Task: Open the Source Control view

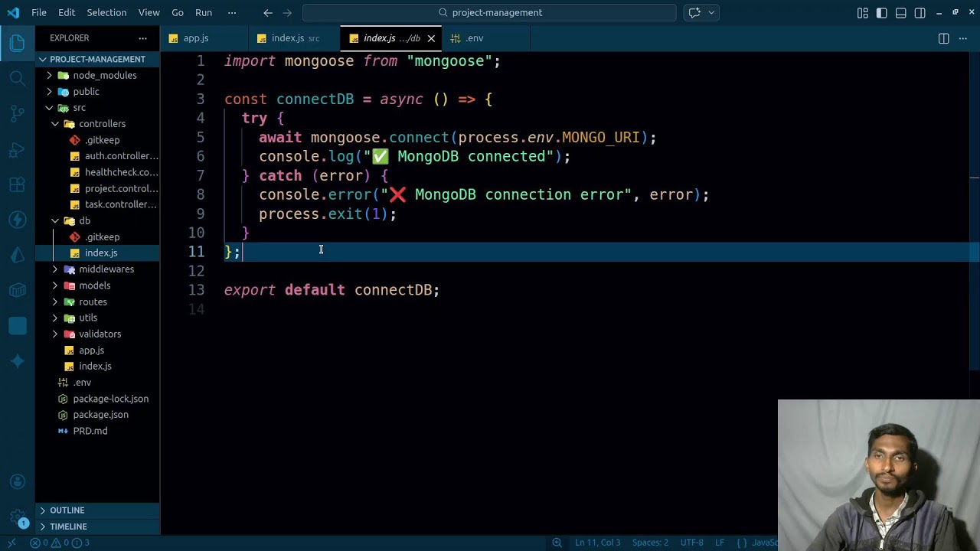Action: 17,114
